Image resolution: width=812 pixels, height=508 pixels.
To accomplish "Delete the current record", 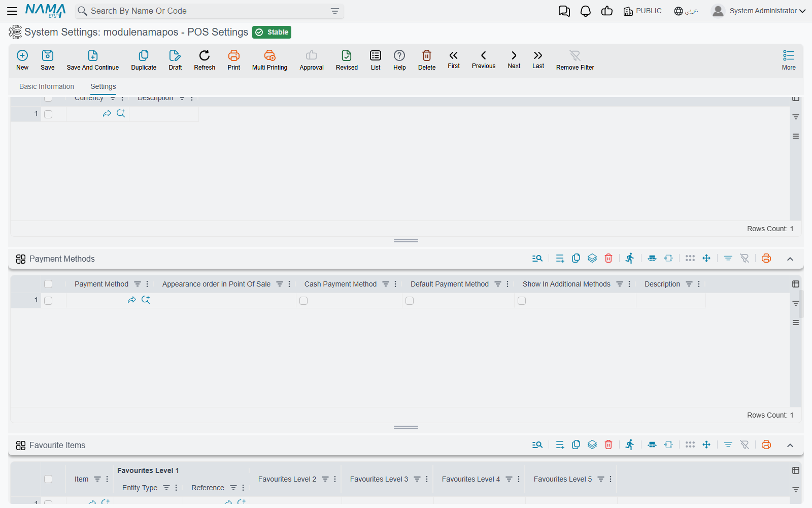I will (x=427, y=60).
